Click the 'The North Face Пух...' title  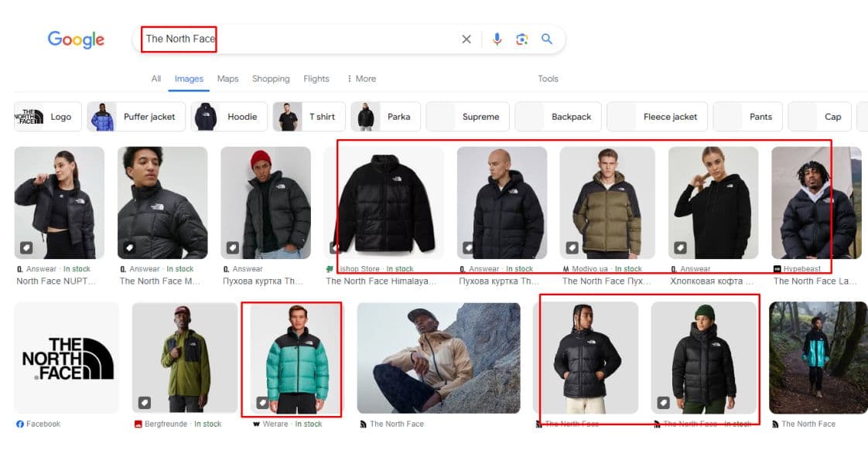click(607, 281)
